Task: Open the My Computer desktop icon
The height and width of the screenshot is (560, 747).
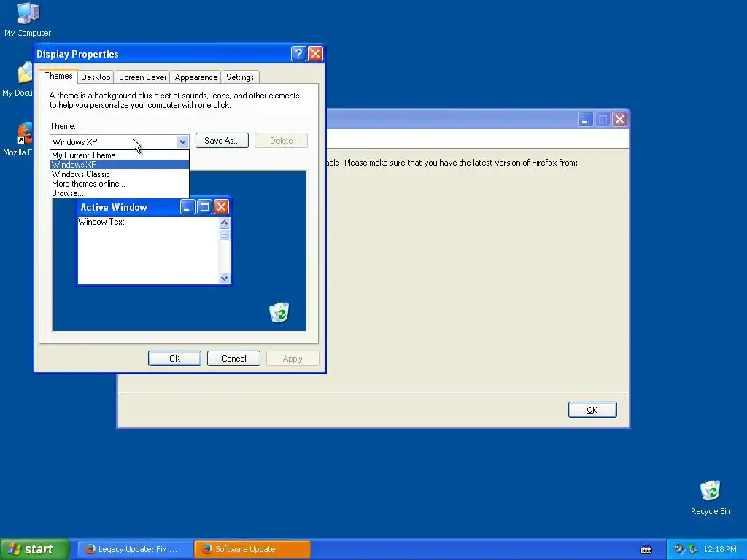Action: pyautogui.click(x=28, y=19)
